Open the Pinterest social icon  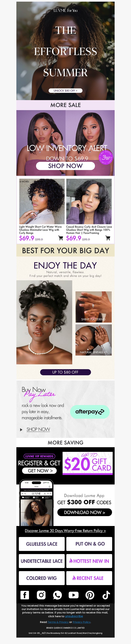(90, 595)
